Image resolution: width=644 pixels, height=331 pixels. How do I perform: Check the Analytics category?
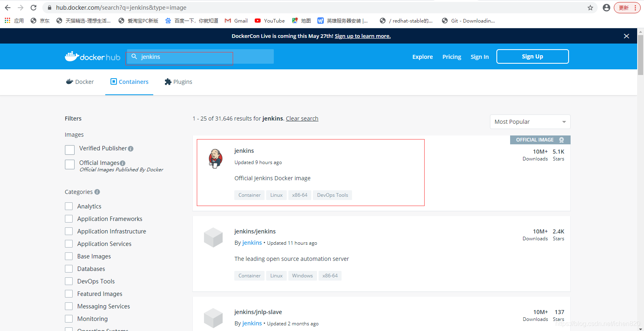(x=69, y=206)
